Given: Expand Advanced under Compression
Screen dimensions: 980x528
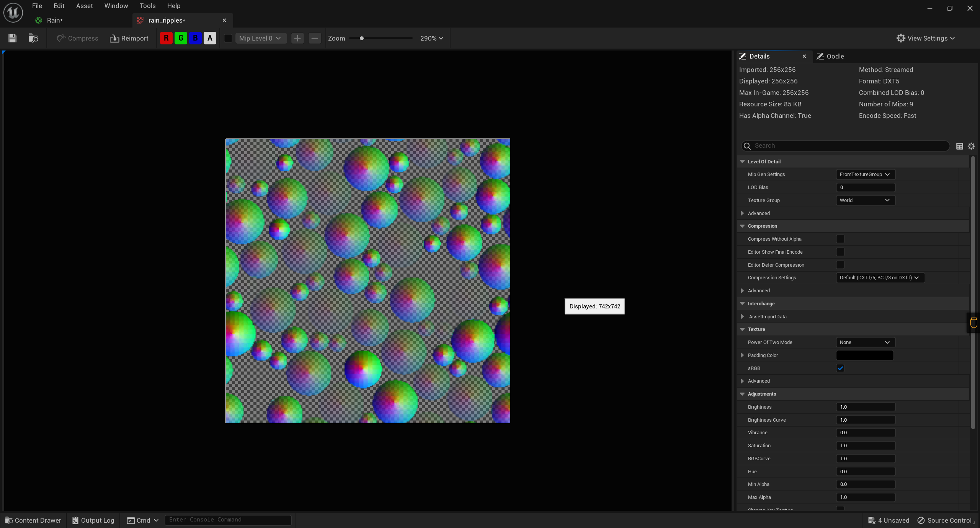Looking at the screenshot, I should coord(742,291).
